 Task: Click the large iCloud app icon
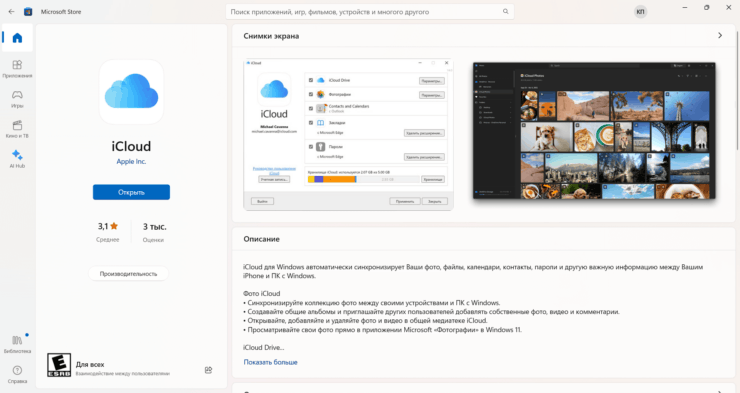coord(131,92)
